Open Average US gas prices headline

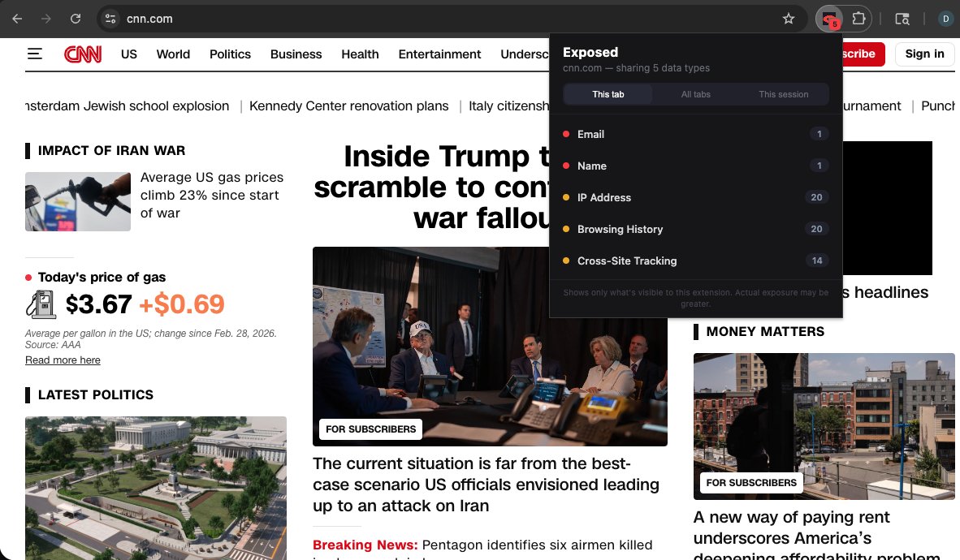(212, 196)
